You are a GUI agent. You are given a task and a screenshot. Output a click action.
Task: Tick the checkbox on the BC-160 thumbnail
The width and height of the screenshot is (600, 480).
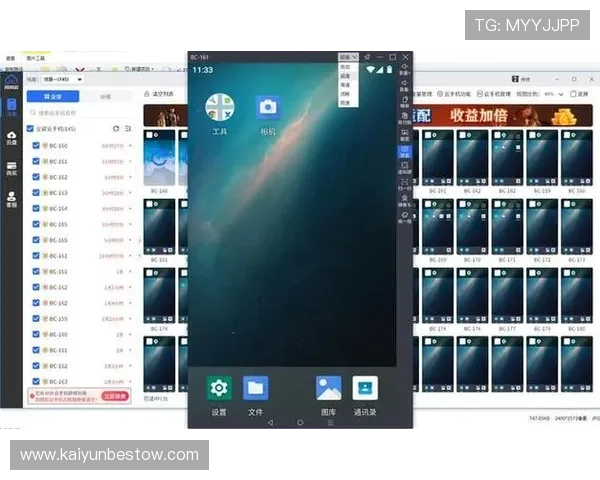pyautogui.click(x=150, y=135)
